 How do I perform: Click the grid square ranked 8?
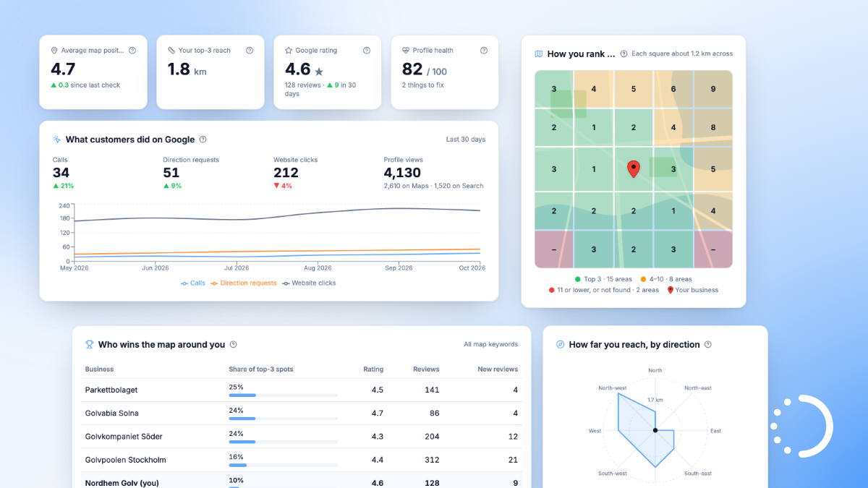(713, 128)
